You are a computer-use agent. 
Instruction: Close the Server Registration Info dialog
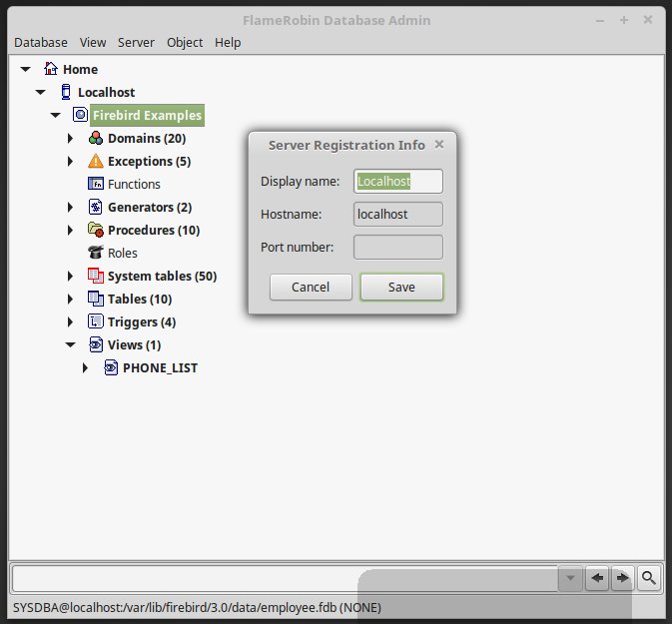[439, 145]
